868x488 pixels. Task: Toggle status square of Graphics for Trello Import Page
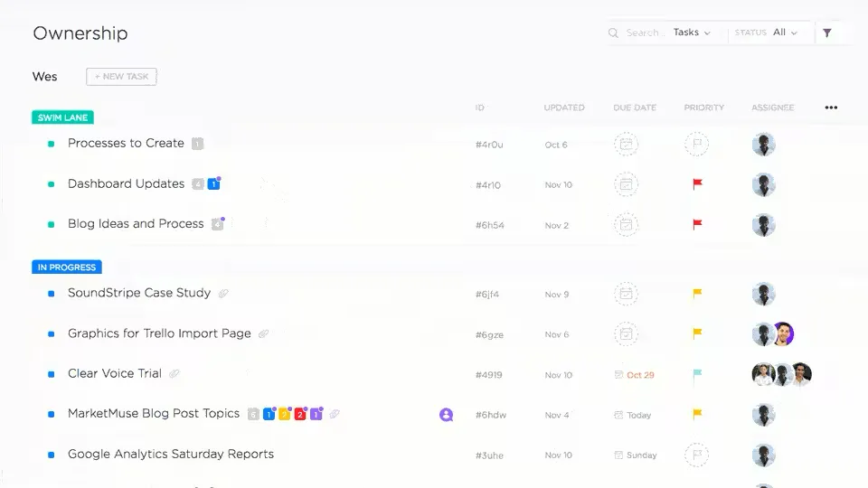point(51,334)
